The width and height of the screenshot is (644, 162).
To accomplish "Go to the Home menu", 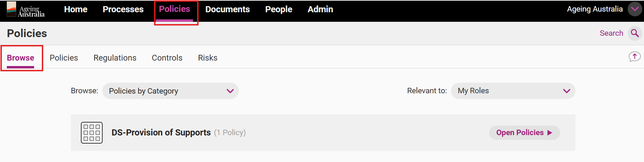I will point(76,10).
